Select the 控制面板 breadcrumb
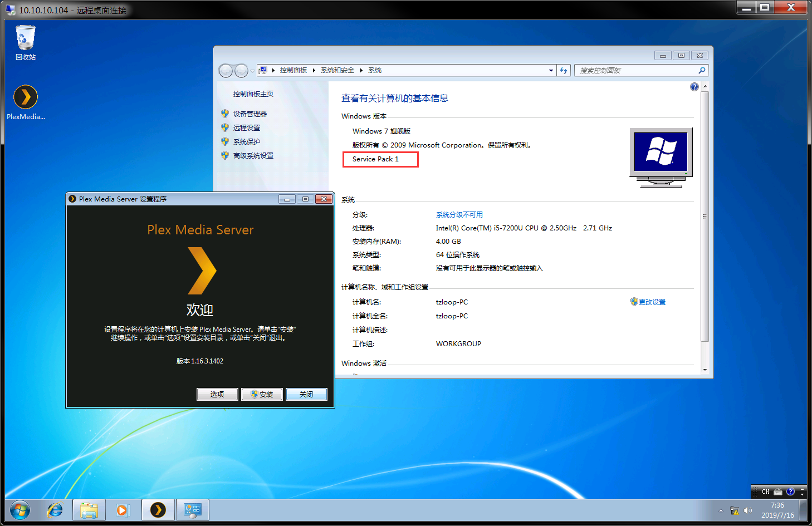The width and height of the screenshot is (812, 526). [294, 70]
